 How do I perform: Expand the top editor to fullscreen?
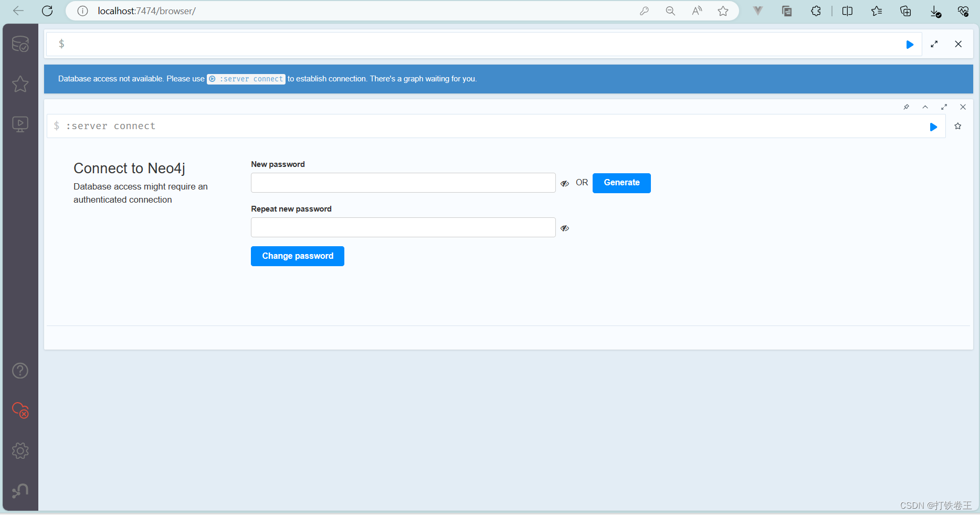pos(934,44)
